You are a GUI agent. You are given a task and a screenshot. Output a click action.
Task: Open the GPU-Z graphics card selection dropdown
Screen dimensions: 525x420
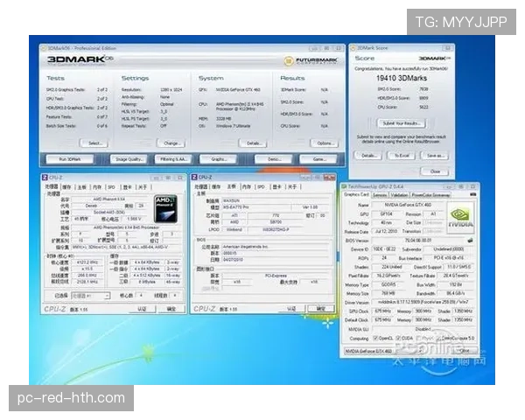click(x=383, y=351)
